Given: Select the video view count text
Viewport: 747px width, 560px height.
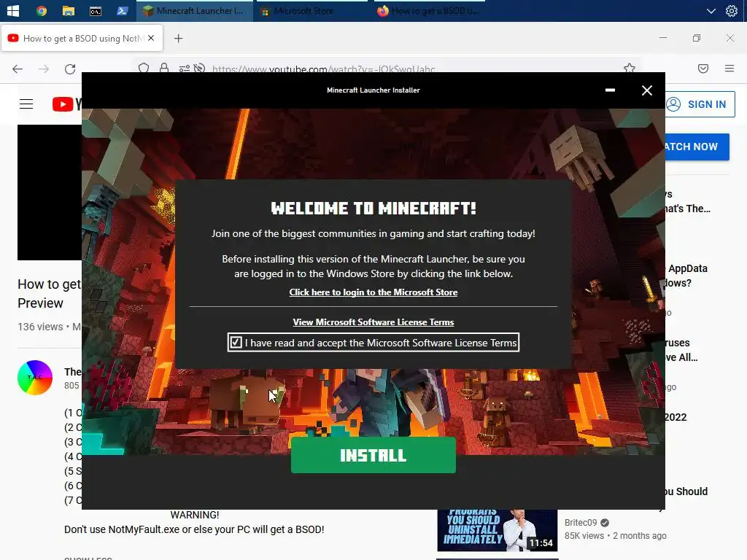Looking at the screenshot, I should point(40,327).
